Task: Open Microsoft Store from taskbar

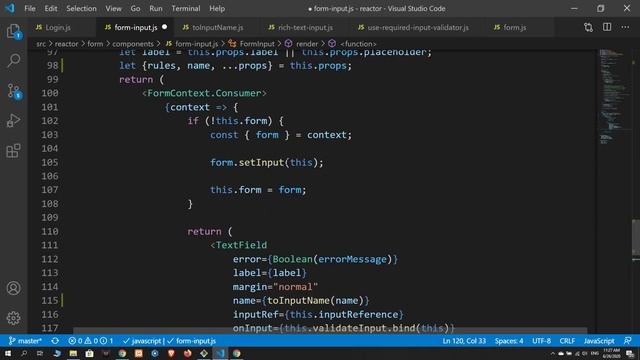Action: tap(89, 353)
